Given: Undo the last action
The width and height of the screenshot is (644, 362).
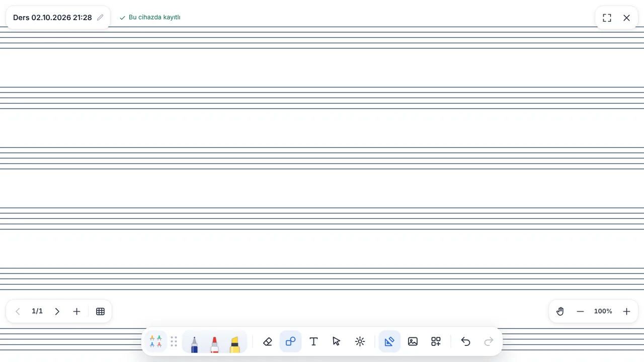Looking at the screenshot, I should [x=465, y=341].
